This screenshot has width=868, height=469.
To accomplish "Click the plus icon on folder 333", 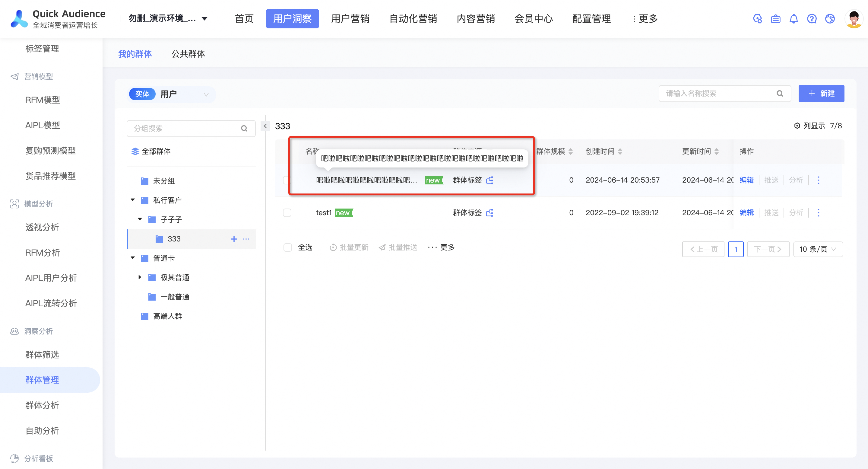I will pyautogui.click(x=234, y=239).
